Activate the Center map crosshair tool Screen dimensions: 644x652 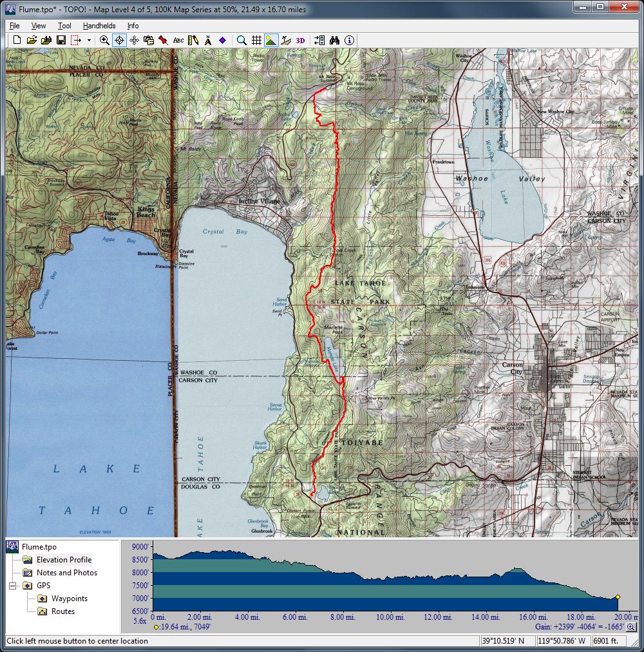click(119, 41)
